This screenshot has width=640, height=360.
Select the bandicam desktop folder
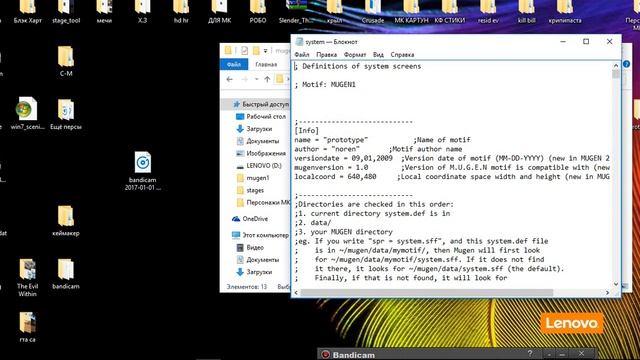pyautogui.click(x=66, y=273)
